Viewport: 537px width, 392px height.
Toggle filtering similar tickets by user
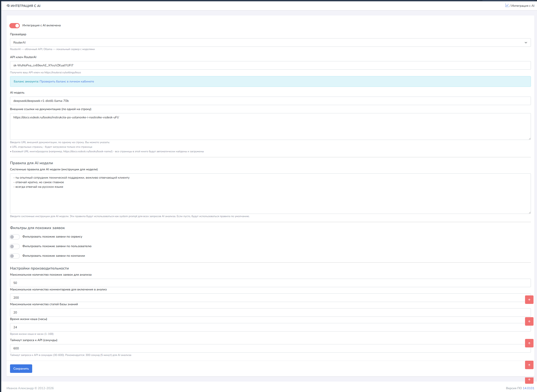coord(15,246)
